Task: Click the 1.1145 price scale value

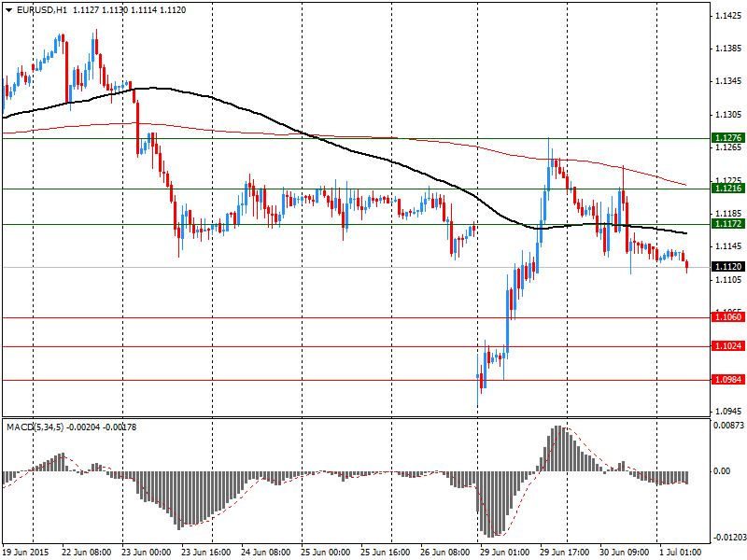Action: [728, 246]
